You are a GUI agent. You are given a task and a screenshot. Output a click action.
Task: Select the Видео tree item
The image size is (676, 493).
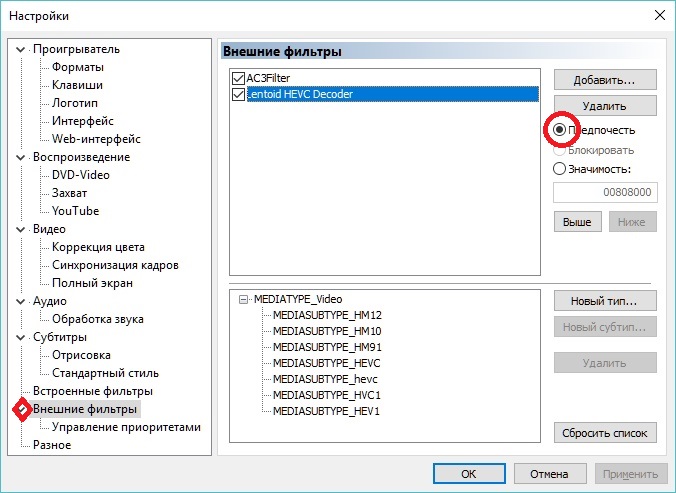pos(49,229)
